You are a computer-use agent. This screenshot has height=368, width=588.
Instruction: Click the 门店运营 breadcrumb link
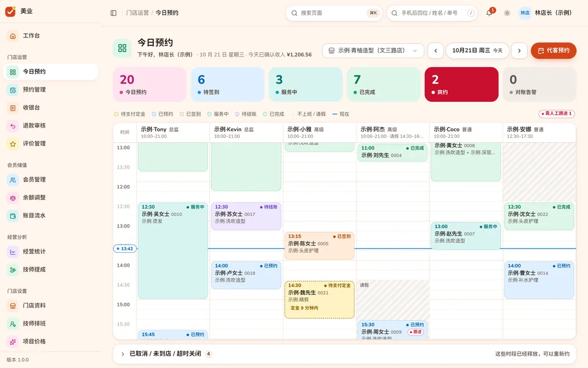tap(137, 13)
